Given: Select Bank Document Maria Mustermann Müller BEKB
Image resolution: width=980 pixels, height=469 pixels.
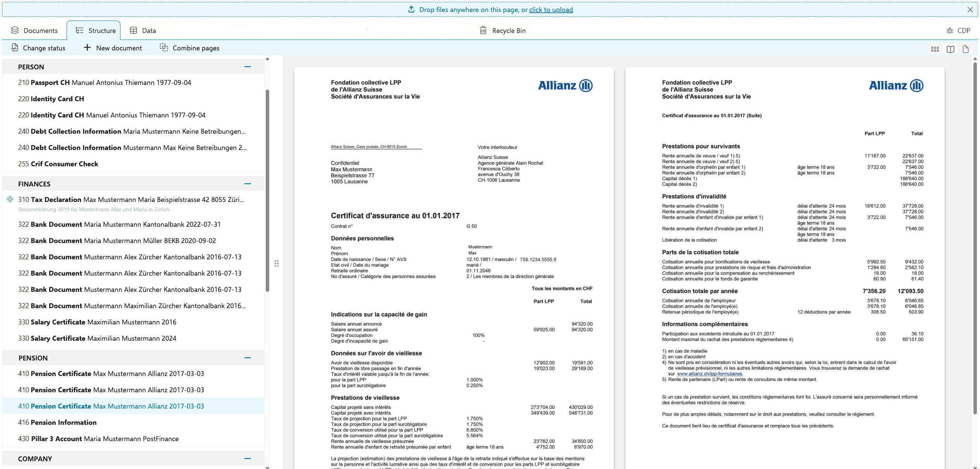Looking at the screenshot, I should pos(133,241).
